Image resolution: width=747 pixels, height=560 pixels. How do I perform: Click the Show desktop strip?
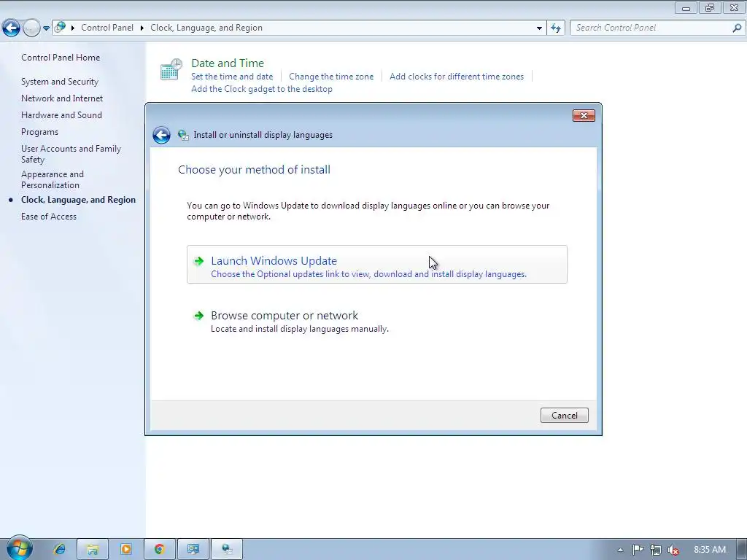coord(743,550)
